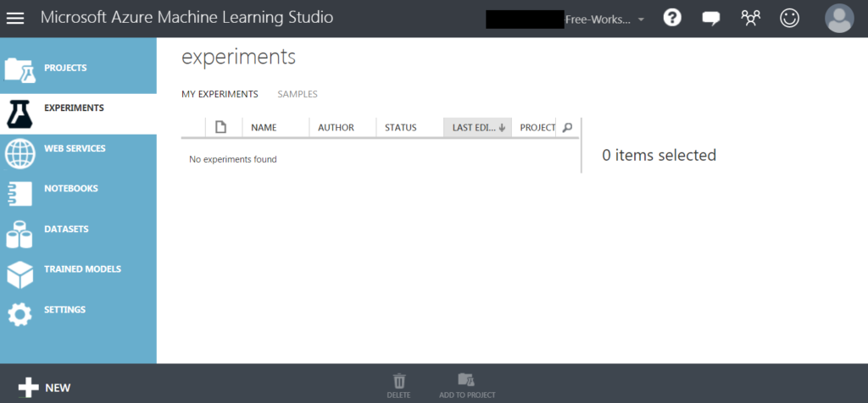This screenshot has height=403, width=868.
Task: Open the hamburger navigation menu
Action: 15,19
